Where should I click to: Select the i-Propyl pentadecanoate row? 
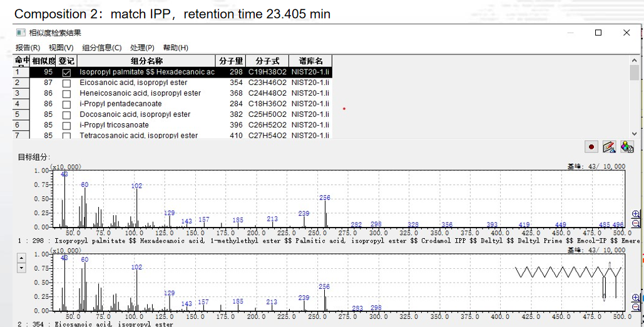click(173, 104)
